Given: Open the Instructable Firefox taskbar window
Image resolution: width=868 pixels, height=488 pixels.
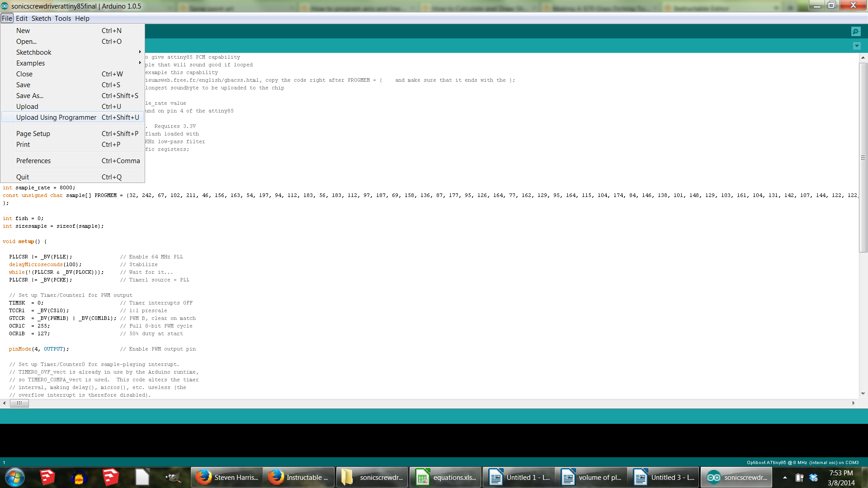Looking at the screenshot, I should point(298,477).
